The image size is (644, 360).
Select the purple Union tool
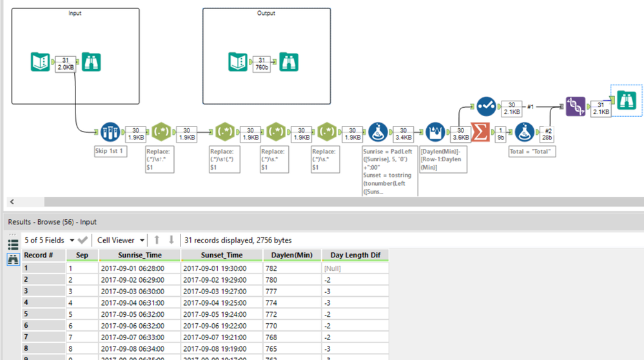tap(576, 106)
